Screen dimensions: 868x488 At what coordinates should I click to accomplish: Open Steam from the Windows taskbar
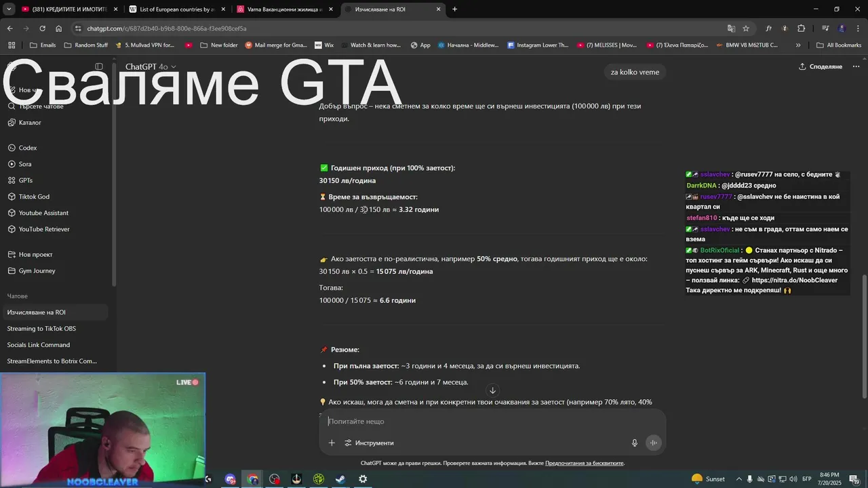click(x=340, y=479)
